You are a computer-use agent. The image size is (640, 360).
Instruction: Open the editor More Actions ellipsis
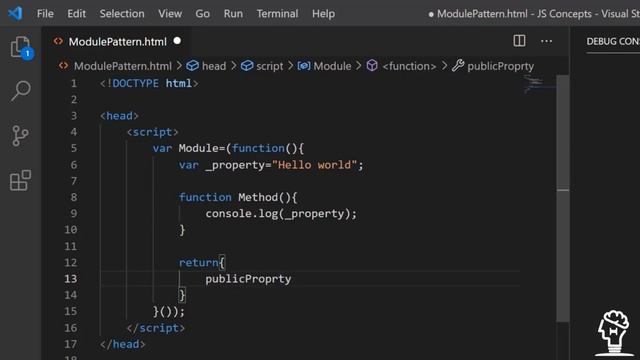[546, 41]
